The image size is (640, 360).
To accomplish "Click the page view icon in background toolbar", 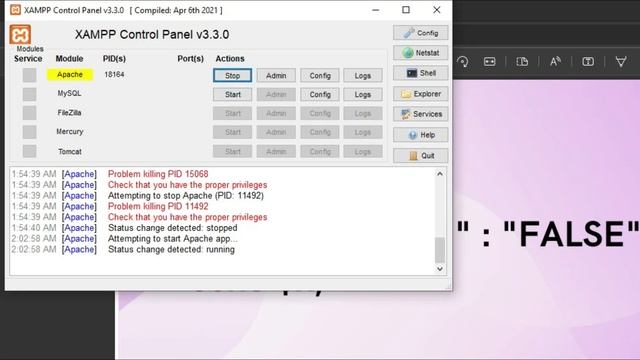I will coord(522,62).
